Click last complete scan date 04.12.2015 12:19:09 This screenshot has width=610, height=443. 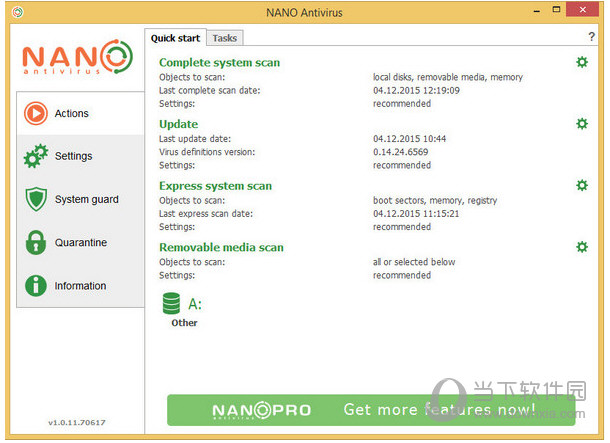[x=416, y=91]
